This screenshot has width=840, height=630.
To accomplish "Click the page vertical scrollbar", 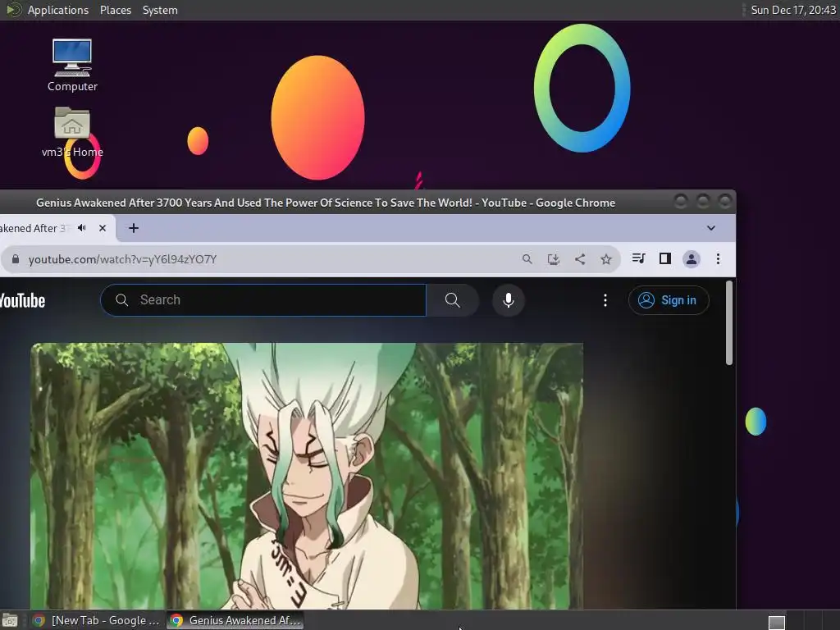I will coord(728,323).
